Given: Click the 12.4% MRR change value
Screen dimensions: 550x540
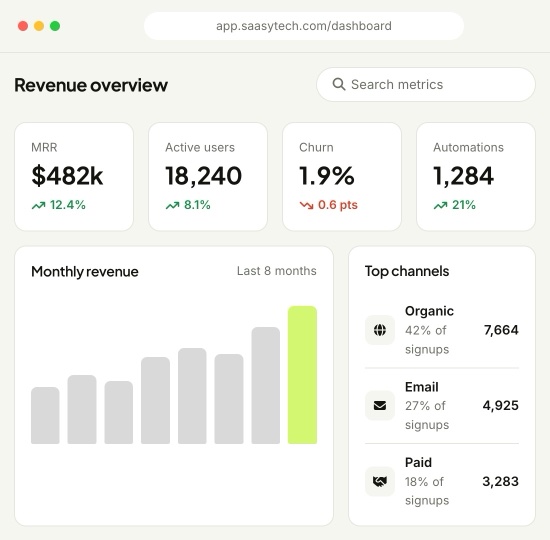Looking at the screenshot, I should click(x=68, y=205).
